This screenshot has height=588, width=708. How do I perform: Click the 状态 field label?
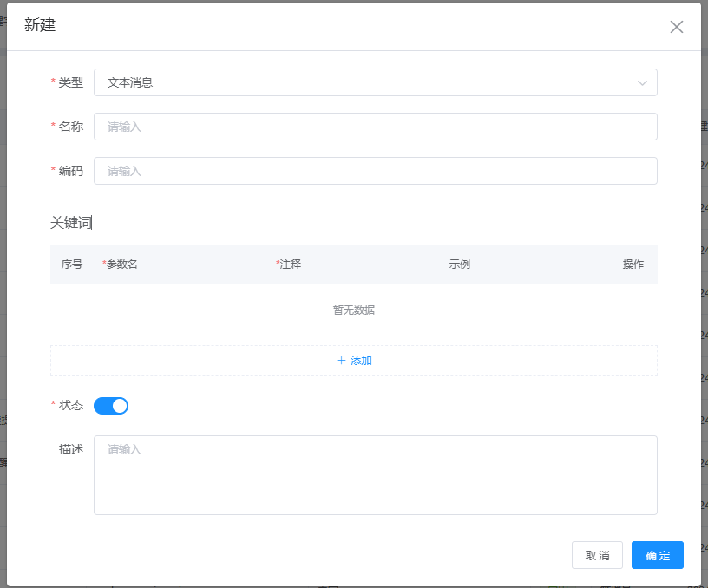pos(70,405)
